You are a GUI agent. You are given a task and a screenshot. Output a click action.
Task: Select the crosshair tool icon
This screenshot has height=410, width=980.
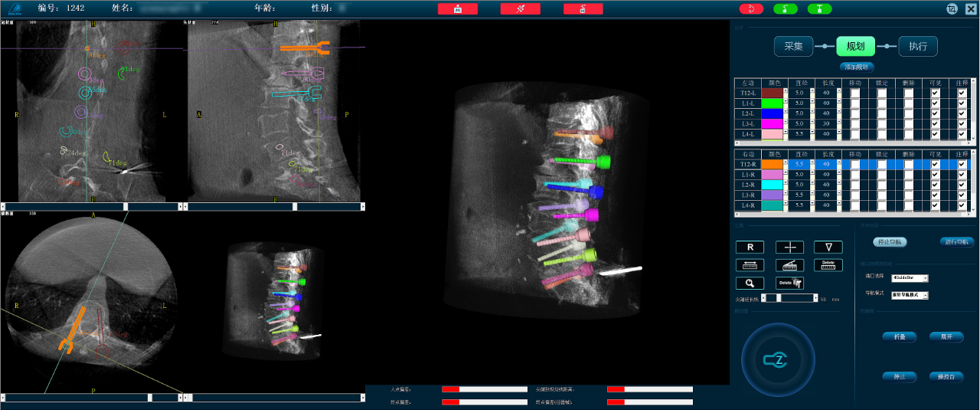789,247
